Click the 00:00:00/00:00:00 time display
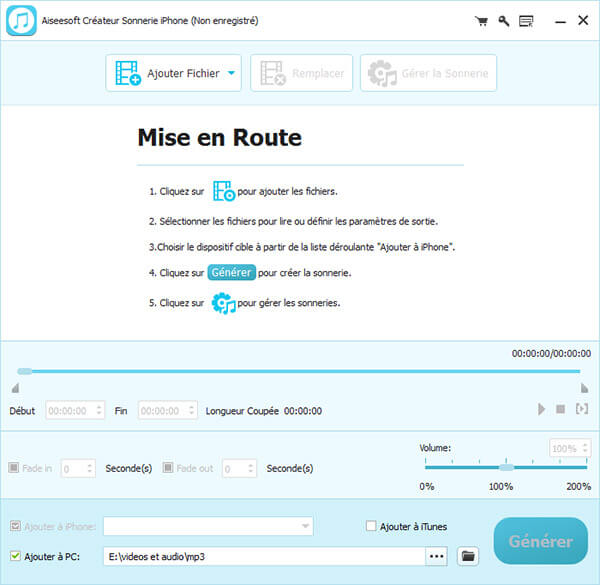This screenshot has height=585, width=600. [551, 354]
